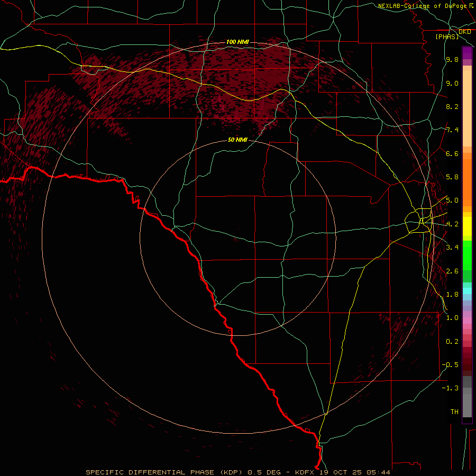Click the "50 NMI" range ring label
The image size is (476, 476).
coord(237,140)
